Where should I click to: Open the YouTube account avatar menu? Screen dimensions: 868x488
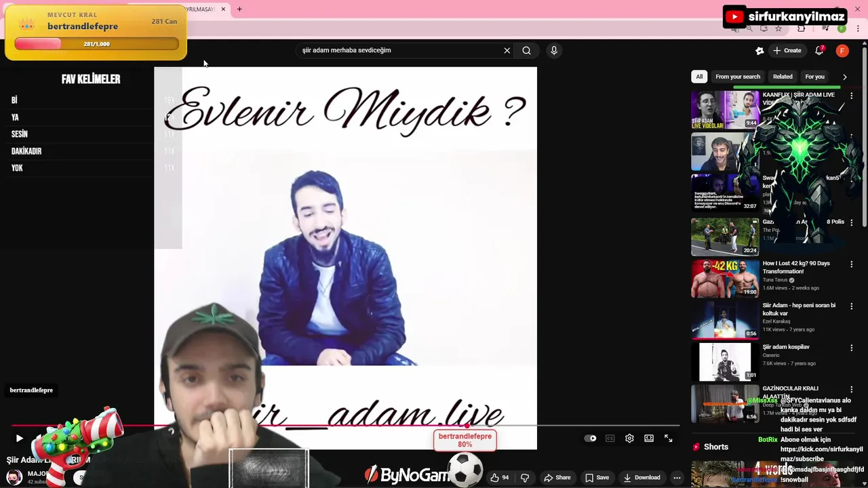[842, 50]
